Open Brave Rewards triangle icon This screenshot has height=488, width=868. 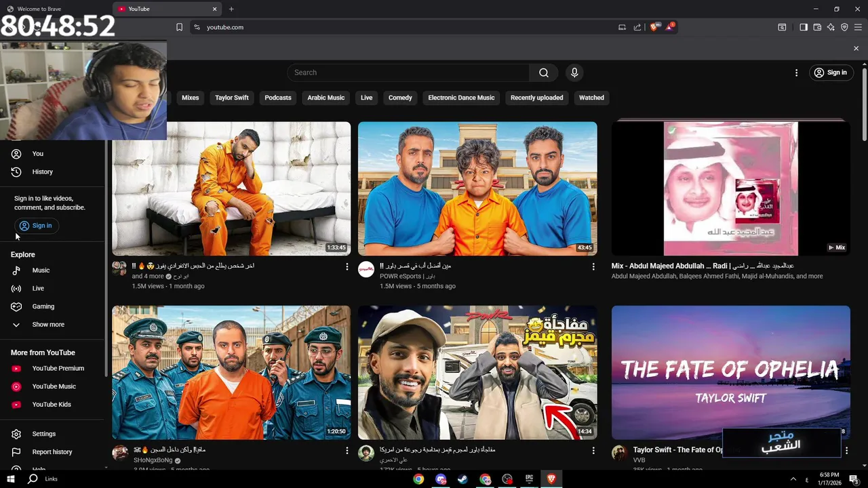click(x=671, y=27)
